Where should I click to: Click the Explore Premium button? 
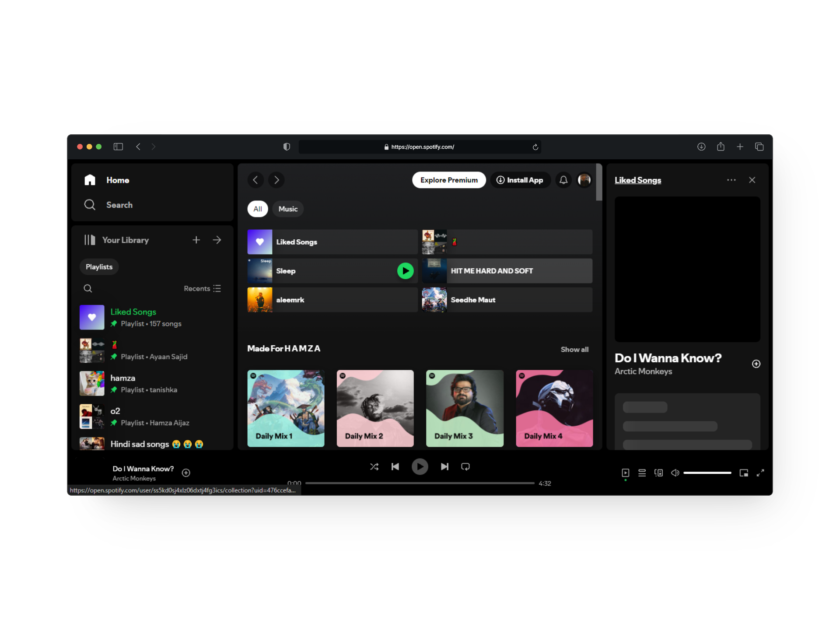tap(449, 180)
